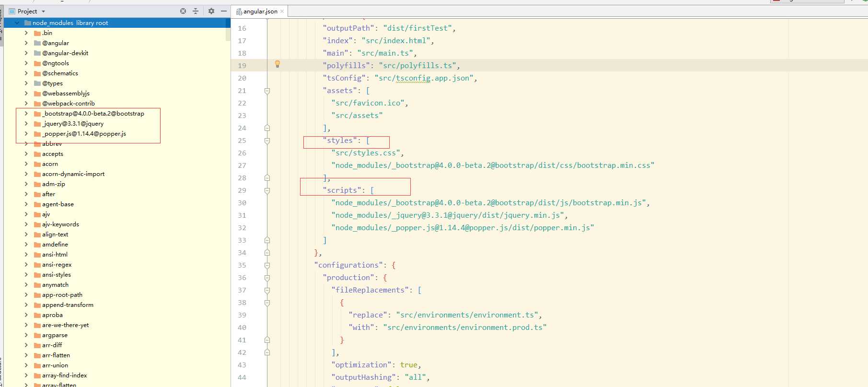
Task: Click the after folder icon
Action: [x=37, y=194]
